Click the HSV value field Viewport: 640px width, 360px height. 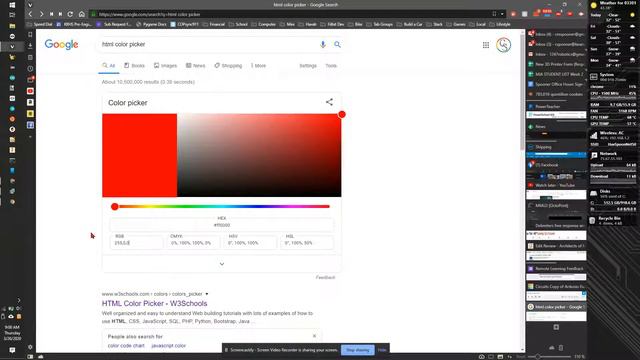coord(249,243)
